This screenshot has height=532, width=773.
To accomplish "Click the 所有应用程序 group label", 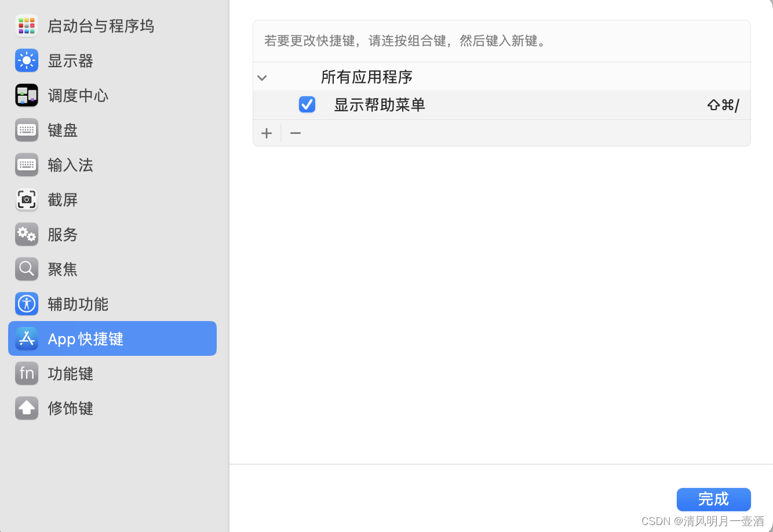I will (367, 77).
